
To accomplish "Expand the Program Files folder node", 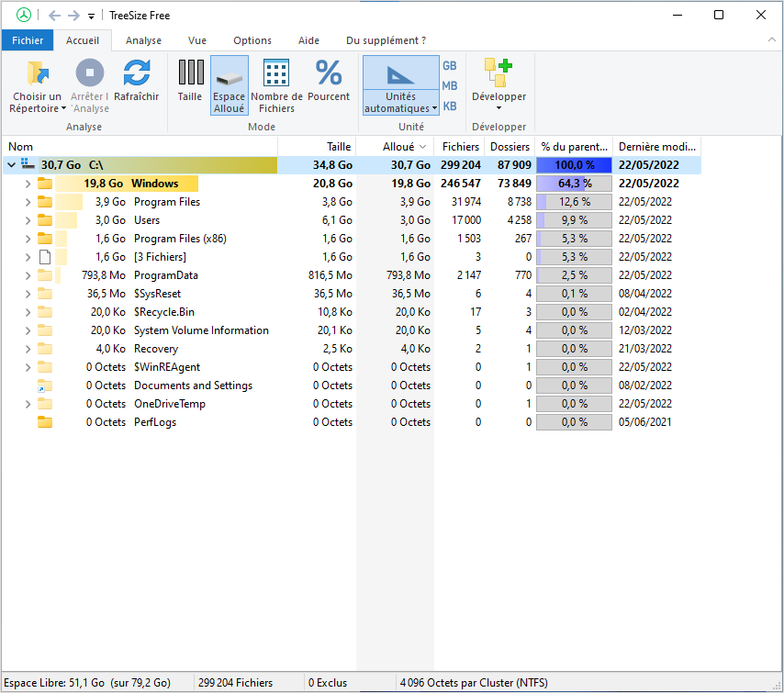I will [x=28, y=202].
